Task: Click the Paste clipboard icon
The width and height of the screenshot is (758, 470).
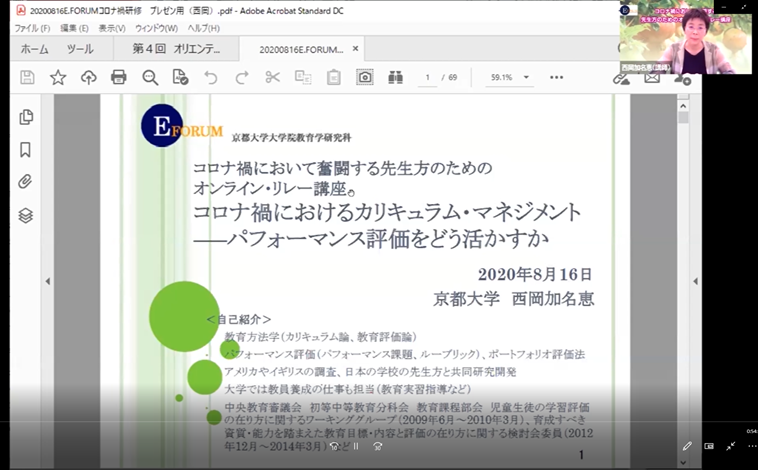Action: coord(334,77)
